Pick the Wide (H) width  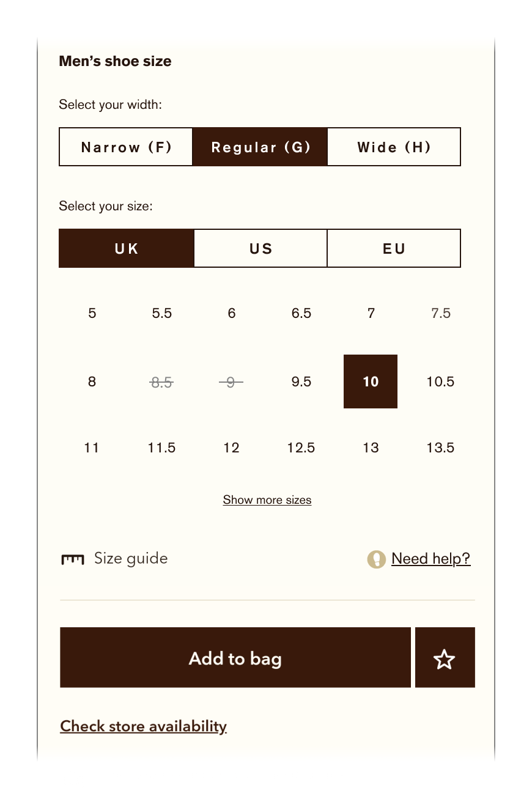(x=394, y=147)
